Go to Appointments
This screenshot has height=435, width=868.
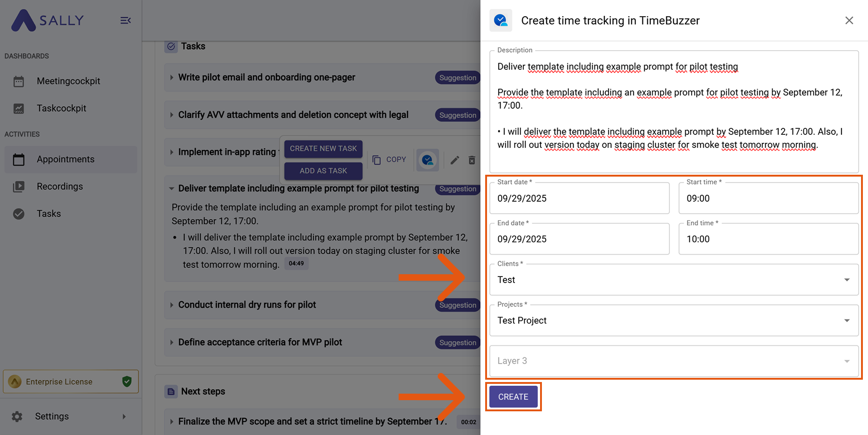(x=71, y=159)
